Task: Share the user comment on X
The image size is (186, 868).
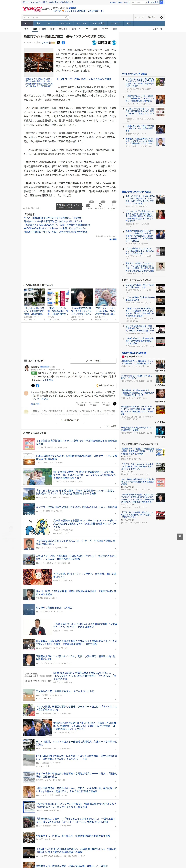Action: (115, 404)
